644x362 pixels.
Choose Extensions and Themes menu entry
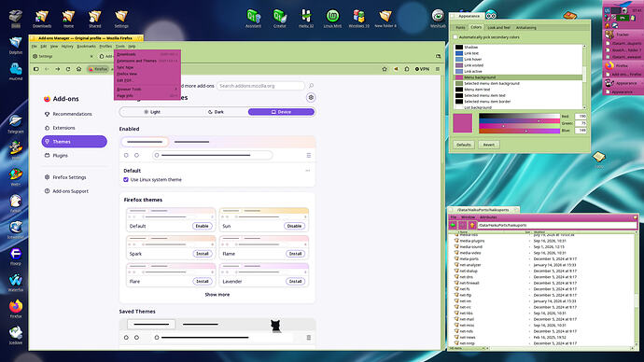coord(147,61)
